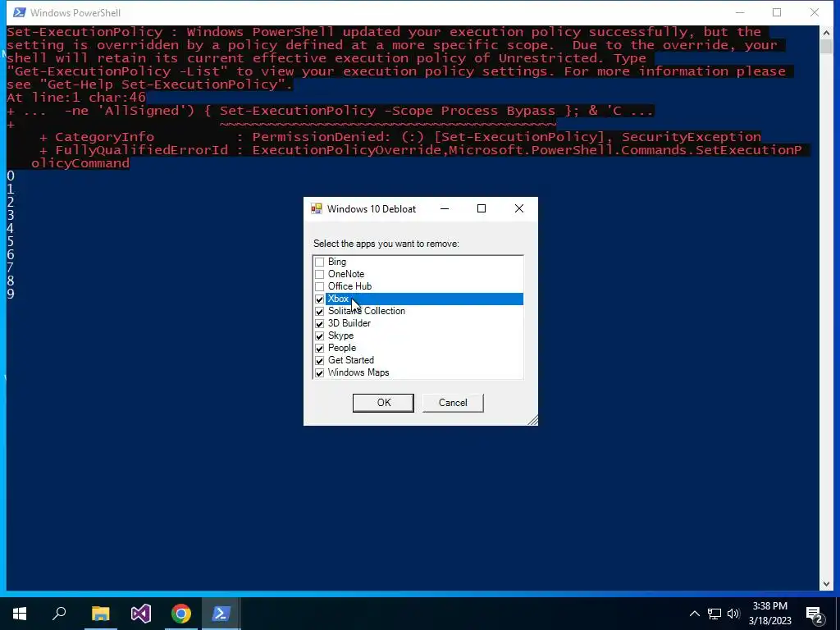This screenshot has width=840, height=630.
Task: Click the Windows 10 Debloat title icon
Action: (x=317, y=209)
